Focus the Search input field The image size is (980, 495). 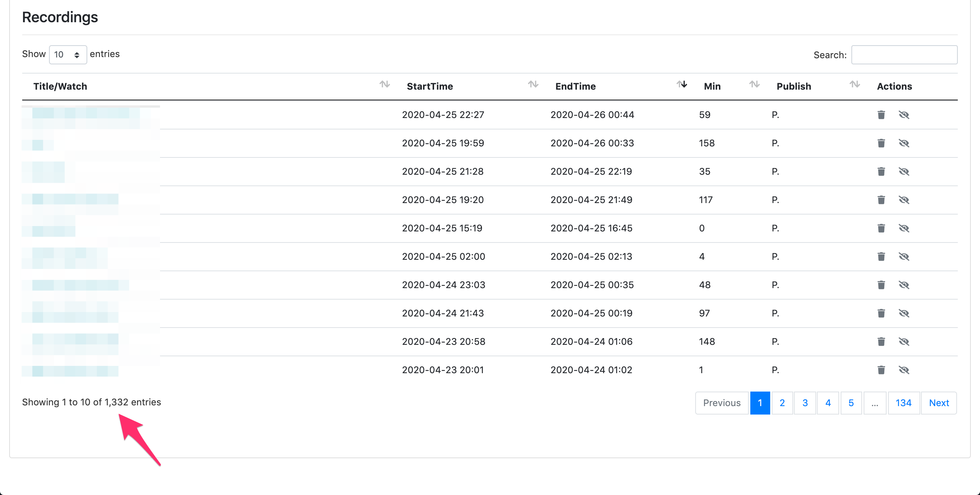(904, 55)
